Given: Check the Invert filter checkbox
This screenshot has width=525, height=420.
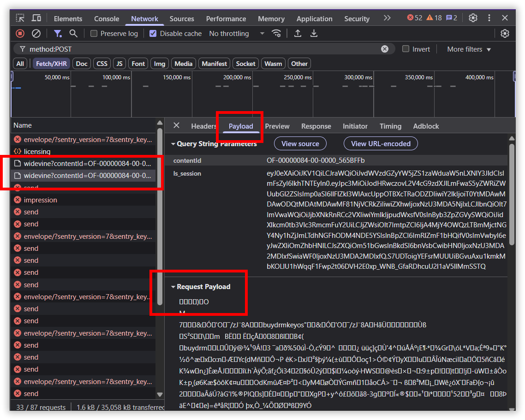Looking at the screenshot, I should (x=406, y=49).
